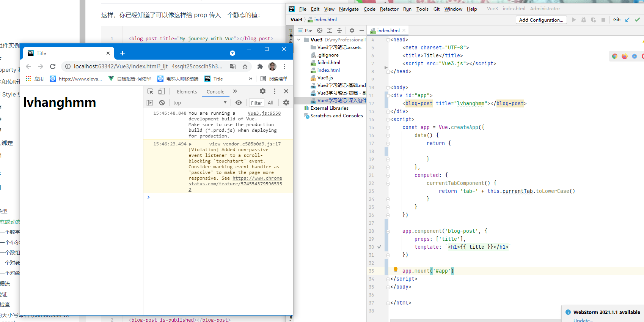
Task: Click the inspect element picker in DevTools
Action: 150,91
